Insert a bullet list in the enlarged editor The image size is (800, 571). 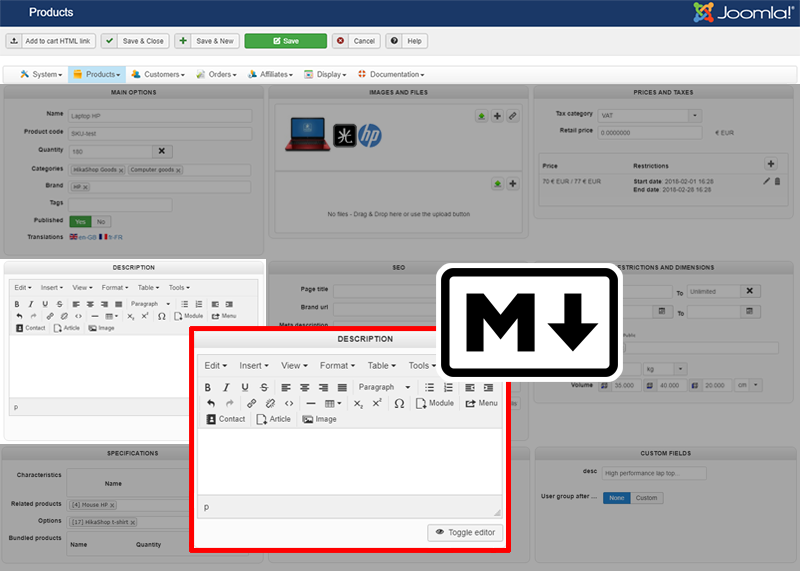pos(430,387)
